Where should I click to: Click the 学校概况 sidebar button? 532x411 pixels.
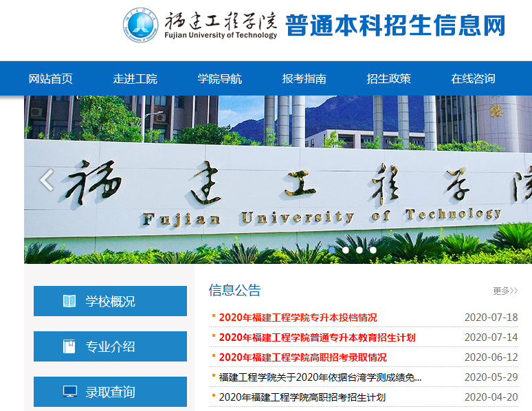[110, 301]
